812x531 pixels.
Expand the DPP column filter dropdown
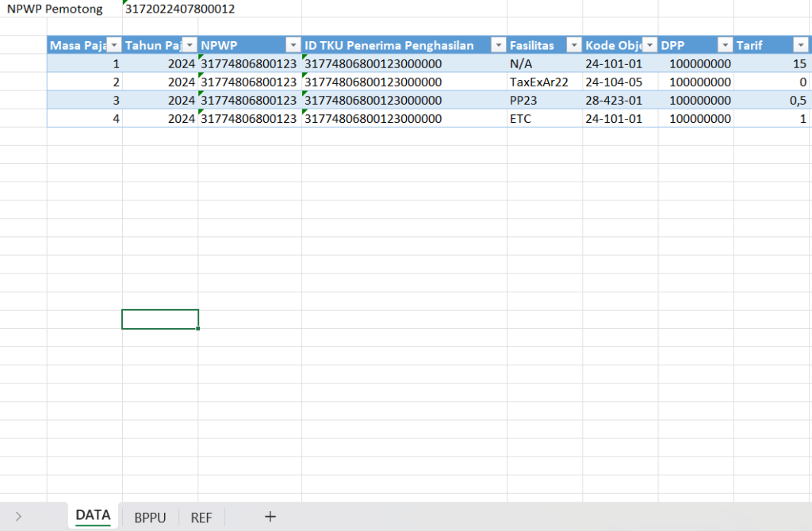[725, 45]
